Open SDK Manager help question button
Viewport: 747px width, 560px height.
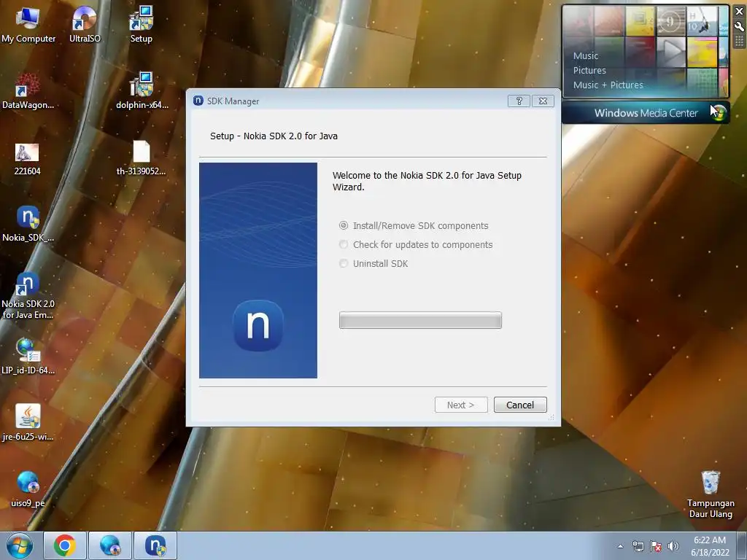coord(519,101)
